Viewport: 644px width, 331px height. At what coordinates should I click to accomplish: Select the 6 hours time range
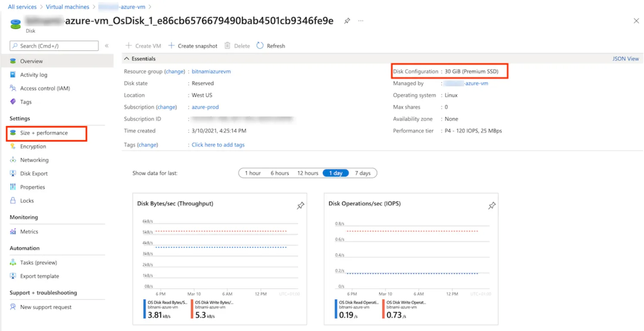coord(280,173)
